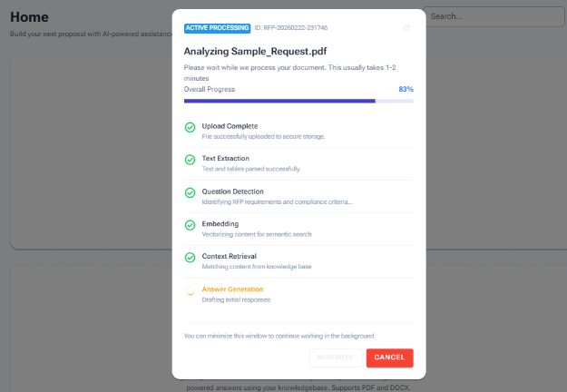Click the Search input field
Viewport: 567px width, 392px height.
(494, 16)
